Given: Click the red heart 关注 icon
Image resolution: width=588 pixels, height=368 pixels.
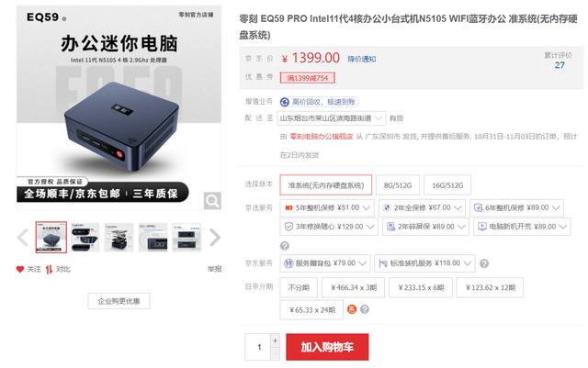Looking at the screenshot, I should click(x=20, y=269).
